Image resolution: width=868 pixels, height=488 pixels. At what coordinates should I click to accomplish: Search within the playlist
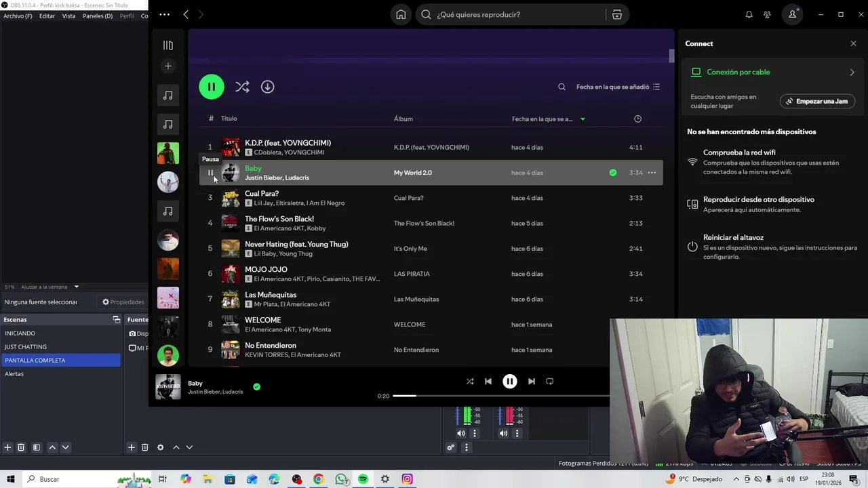561,87
